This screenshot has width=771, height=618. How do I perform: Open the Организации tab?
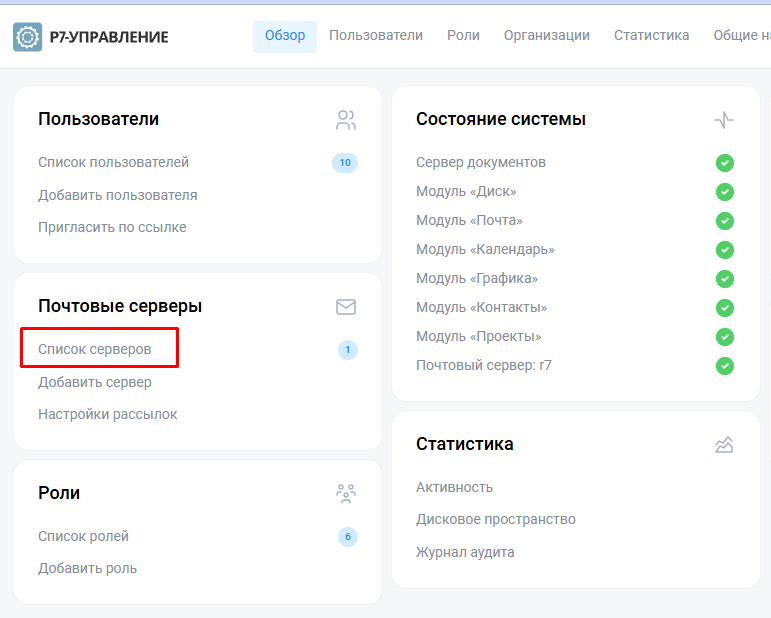pos(546,36)
